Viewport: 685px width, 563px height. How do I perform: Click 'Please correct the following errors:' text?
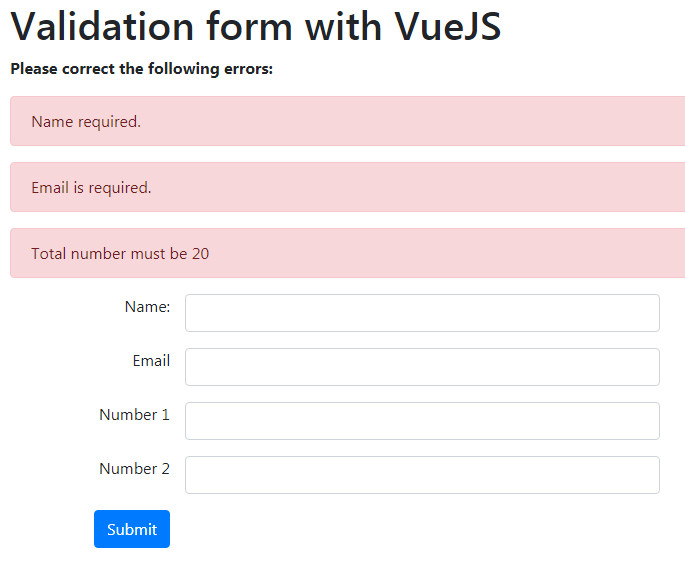tap(142, 69)
